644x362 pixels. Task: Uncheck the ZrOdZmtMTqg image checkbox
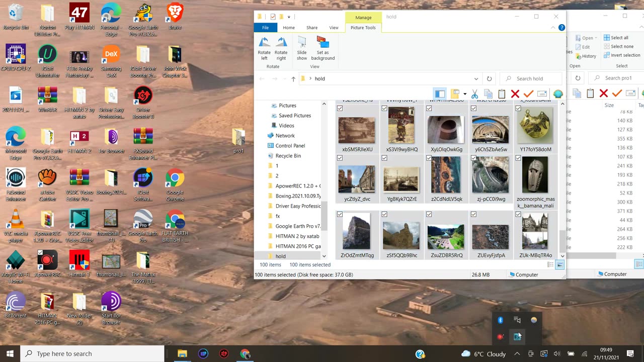pos(340,214)
